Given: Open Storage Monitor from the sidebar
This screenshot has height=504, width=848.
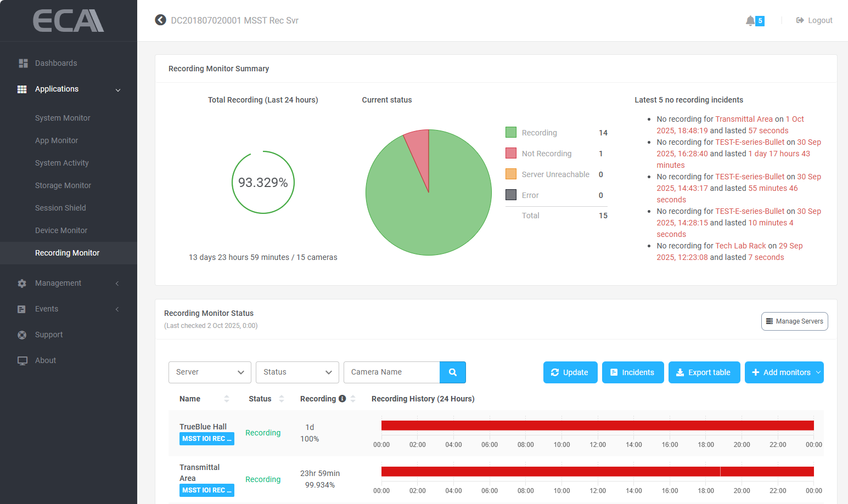Looking at the screenshot, I should pyautogui.click(x=63, y=185).
